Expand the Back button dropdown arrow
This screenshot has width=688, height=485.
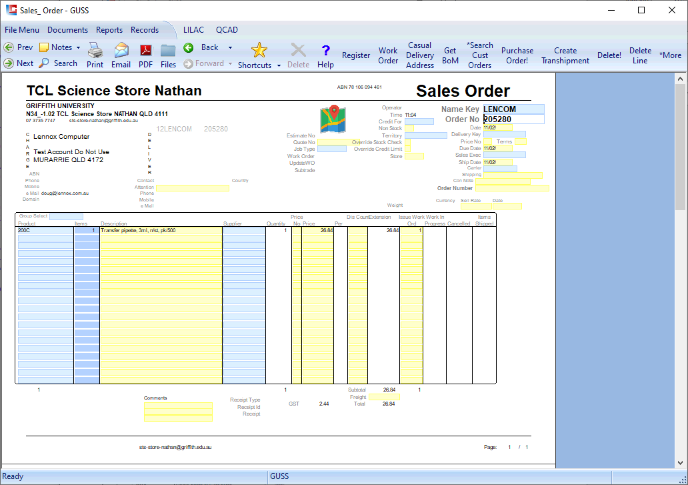click(x=230, y=47)
